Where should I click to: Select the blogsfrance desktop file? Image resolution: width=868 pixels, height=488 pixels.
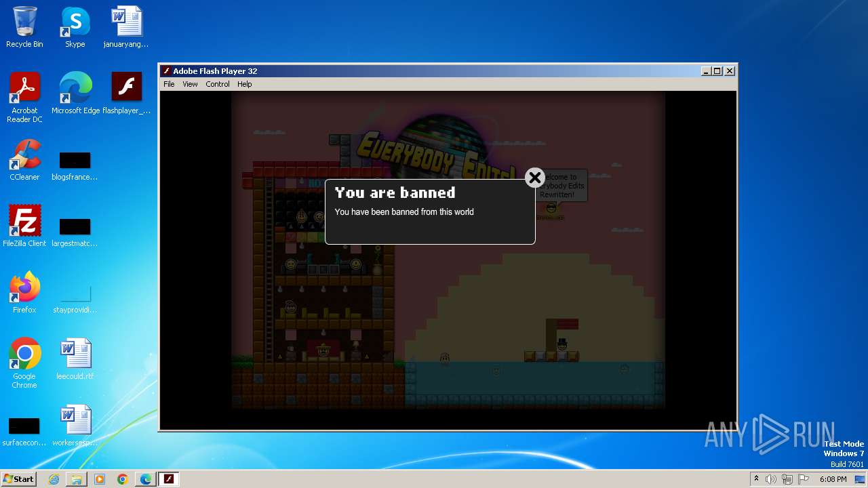pyautogui.click(x=75, y=165)
